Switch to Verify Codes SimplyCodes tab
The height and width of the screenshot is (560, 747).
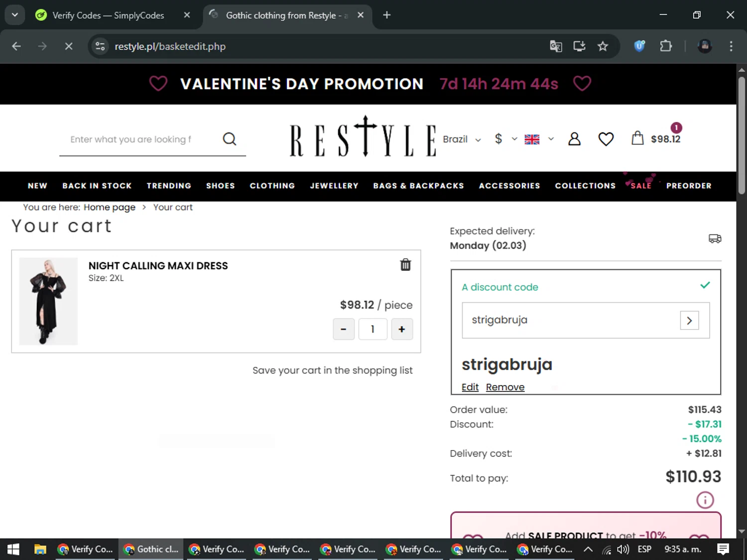tap(108, 15)
